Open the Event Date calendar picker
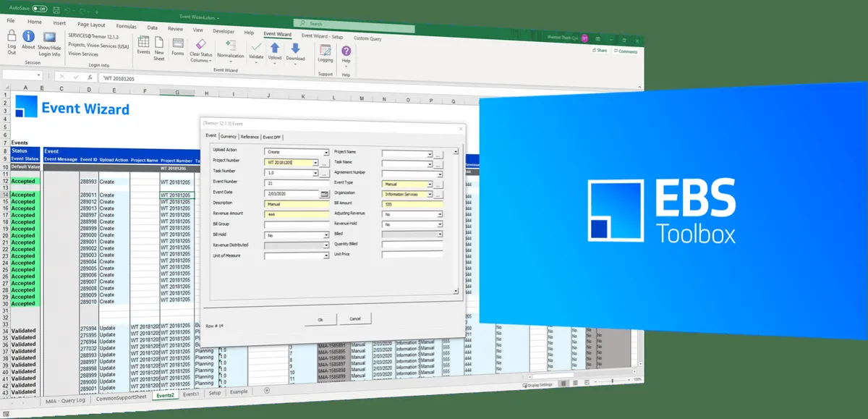The width and height of the screenshot is (868, 419). [x=325, y=194]
